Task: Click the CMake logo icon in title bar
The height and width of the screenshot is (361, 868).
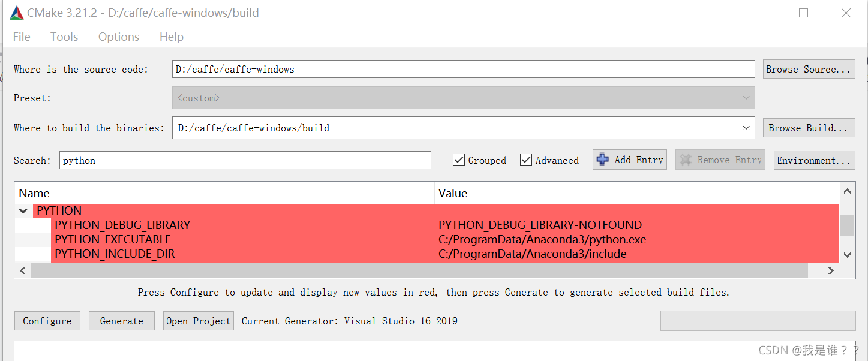Action: 16,13
